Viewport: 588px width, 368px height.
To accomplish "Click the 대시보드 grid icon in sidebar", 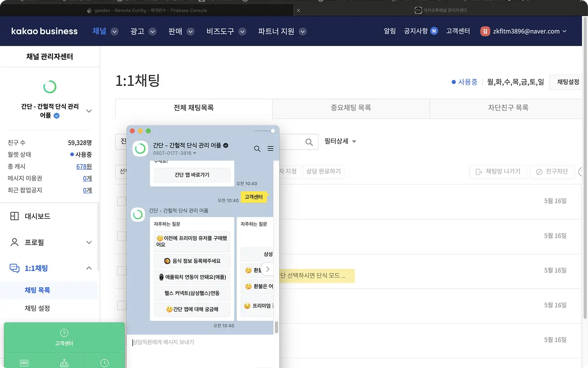I will (14, 216).
